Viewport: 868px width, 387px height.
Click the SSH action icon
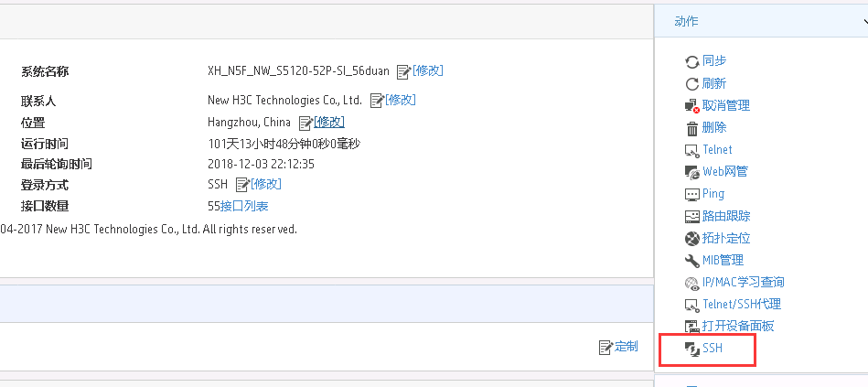[692, 349]
